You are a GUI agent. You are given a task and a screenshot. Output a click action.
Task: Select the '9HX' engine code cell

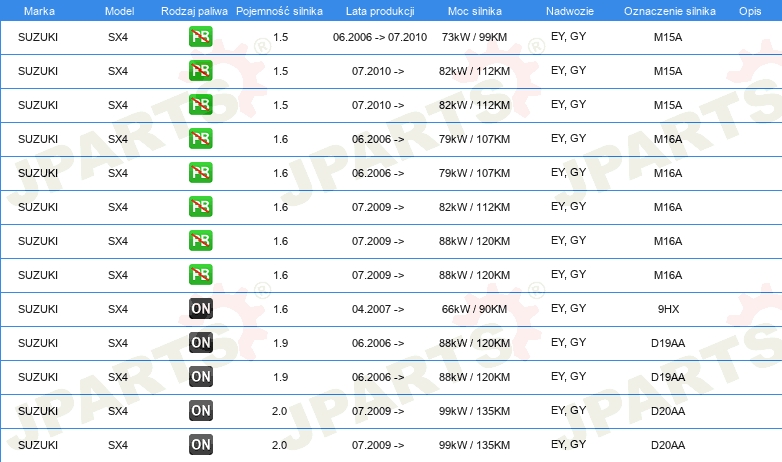(x=668, y=309)
